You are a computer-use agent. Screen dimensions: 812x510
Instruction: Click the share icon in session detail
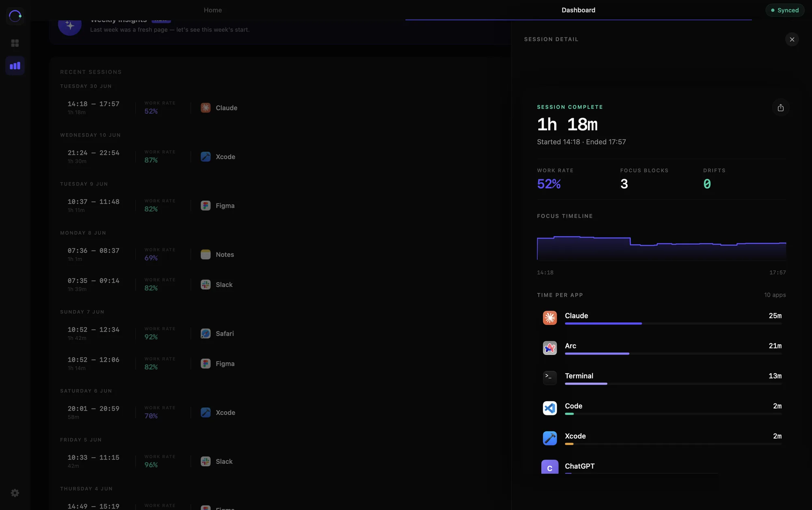(x=780, y=108)
